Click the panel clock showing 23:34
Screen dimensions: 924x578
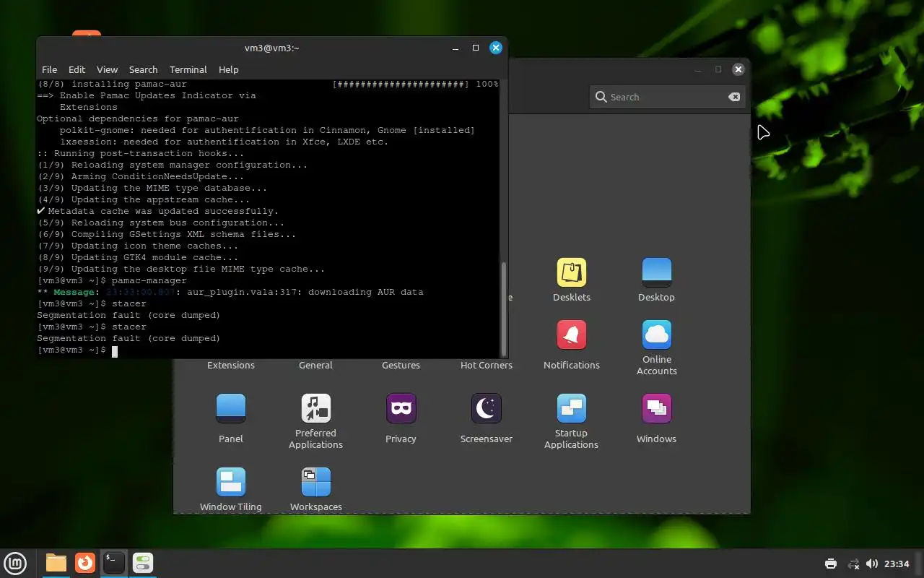pyautogui.click(x=897, y=564)
